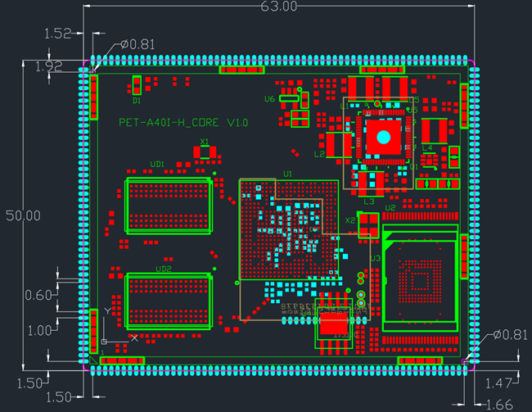
Task: Click the UD1 memory chip footprint
Action: (x=169, y=206)
